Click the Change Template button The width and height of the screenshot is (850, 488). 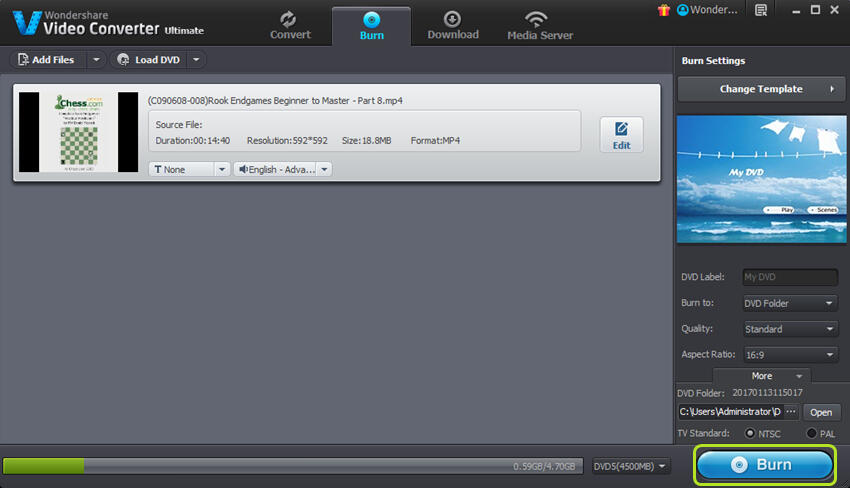[x=761, y=89]
